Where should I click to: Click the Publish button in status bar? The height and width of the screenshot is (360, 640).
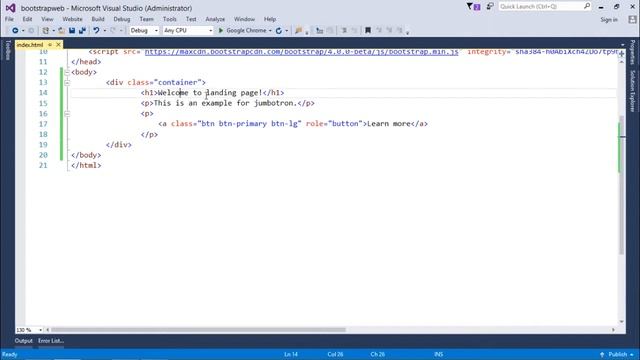(x=617, y=354)
